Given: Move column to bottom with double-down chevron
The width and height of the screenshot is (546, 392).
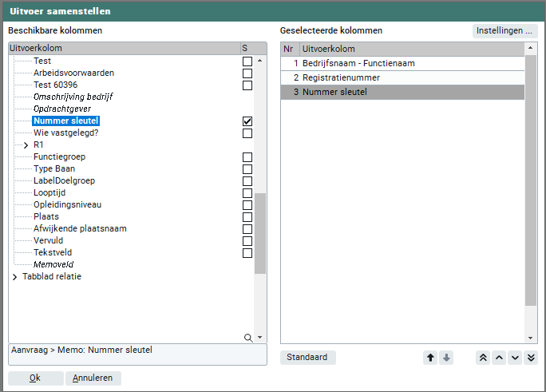Looking at the screenshot, I should [532, 358].
